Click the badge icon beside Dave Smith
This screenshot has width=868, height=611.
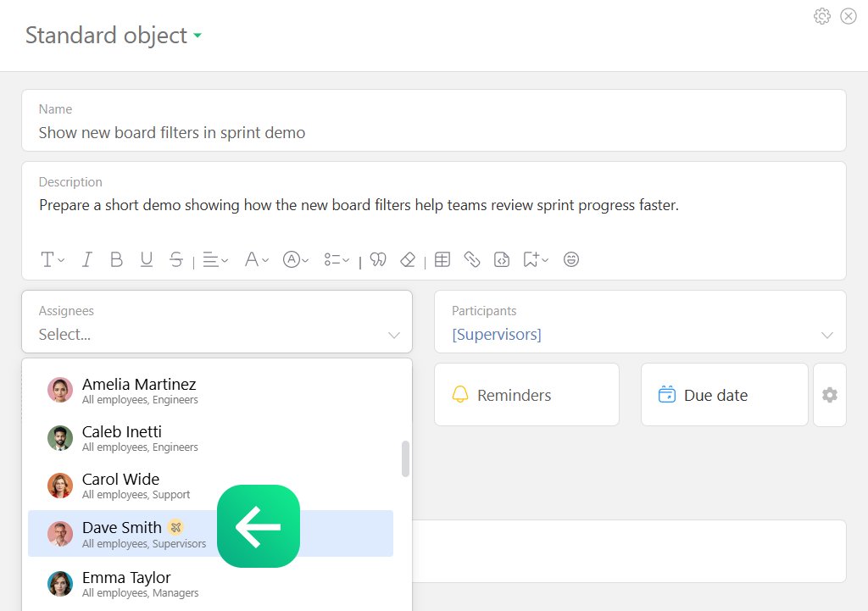pyautogui.click(x=176, y=527)
